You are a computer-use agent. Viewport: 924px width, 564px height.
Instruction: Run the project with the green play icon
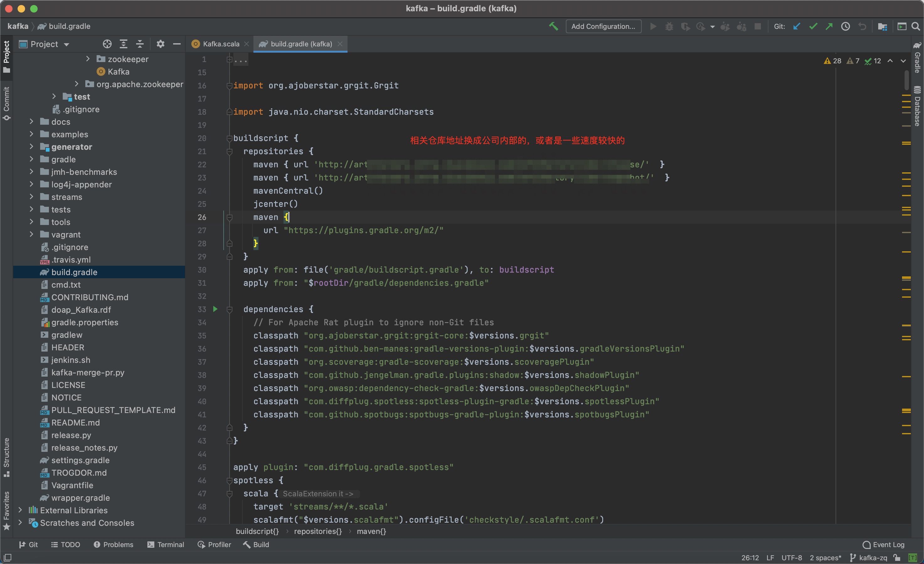[x=654, y=27]
